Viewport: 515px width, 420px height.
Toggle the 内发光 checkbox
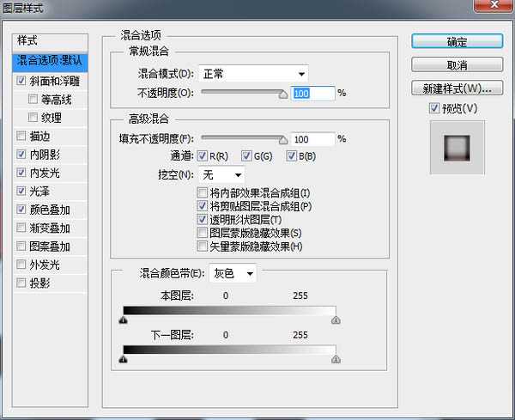coord(21,173)
